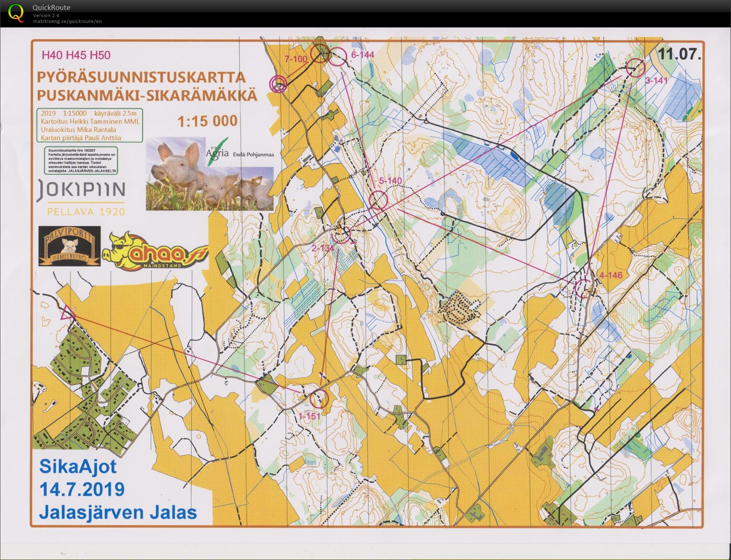
Task: Select control circle number 1 (151)
Action: pyautogui.click(x=320, y=398)
